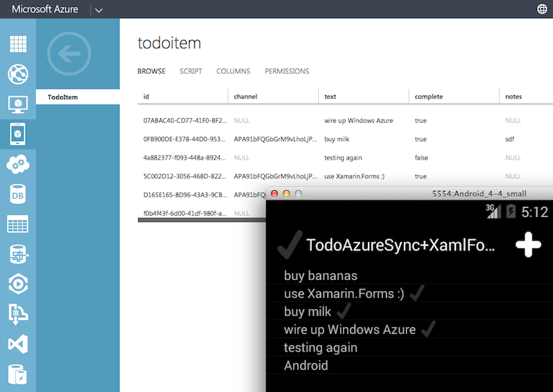Viewport: 553px width, 392px height.
Task: Open Visual Studio Online icon
Action: point(18,344)
